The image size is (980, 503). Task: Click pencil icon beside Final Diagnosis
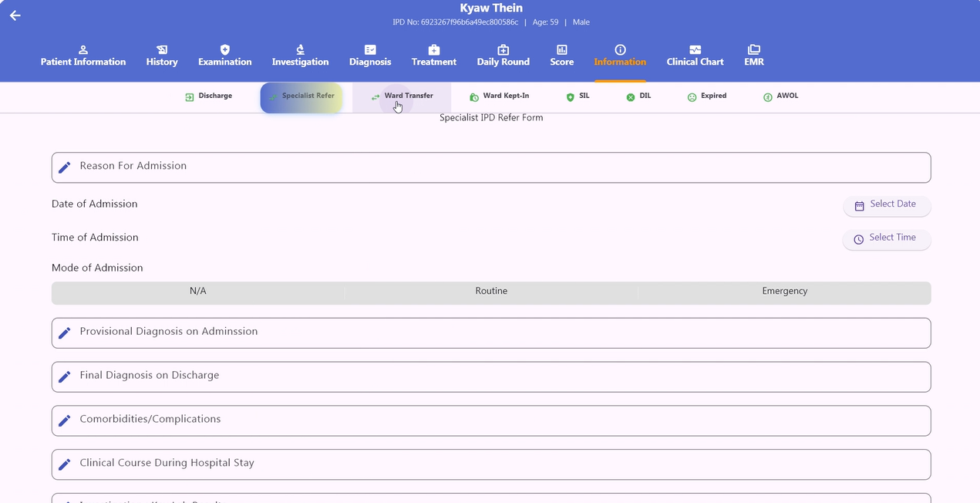[x=65, y=376]
